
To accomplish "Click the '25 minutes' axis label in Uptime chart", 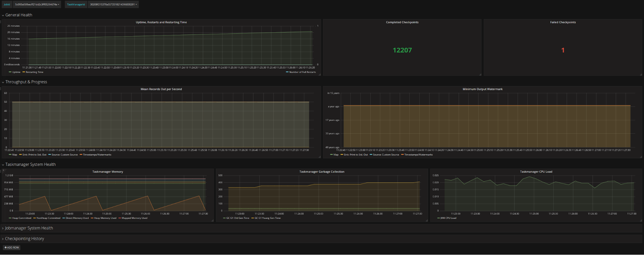I will pos(14,26).
